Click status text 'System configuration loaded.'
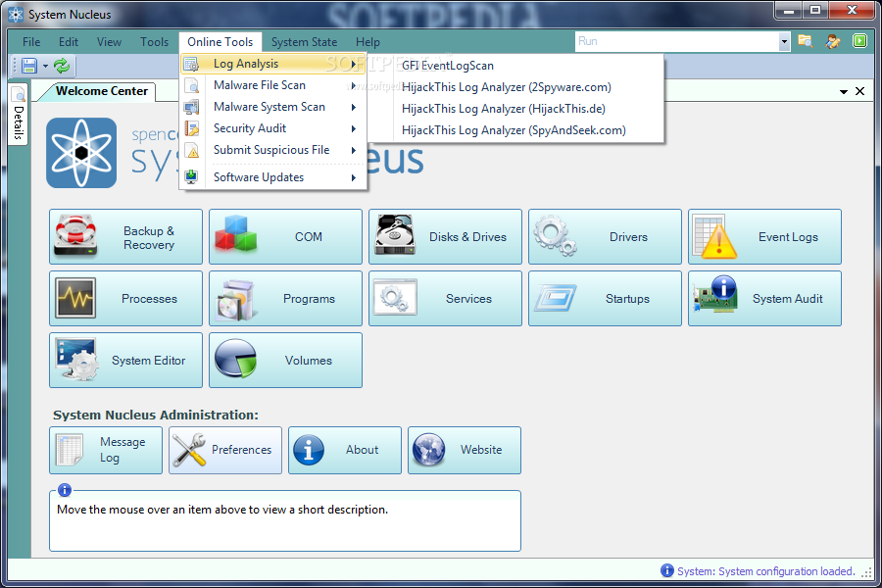The image size is (882, 588). point(786,571)
